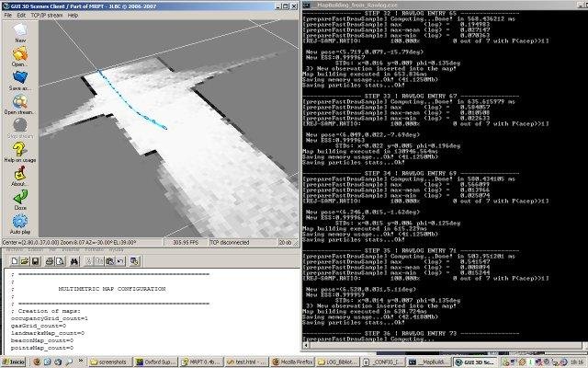Switch to the _CONFIG_ taskbar button
Viewport: 588px width, 368px height.
point(383,362)
